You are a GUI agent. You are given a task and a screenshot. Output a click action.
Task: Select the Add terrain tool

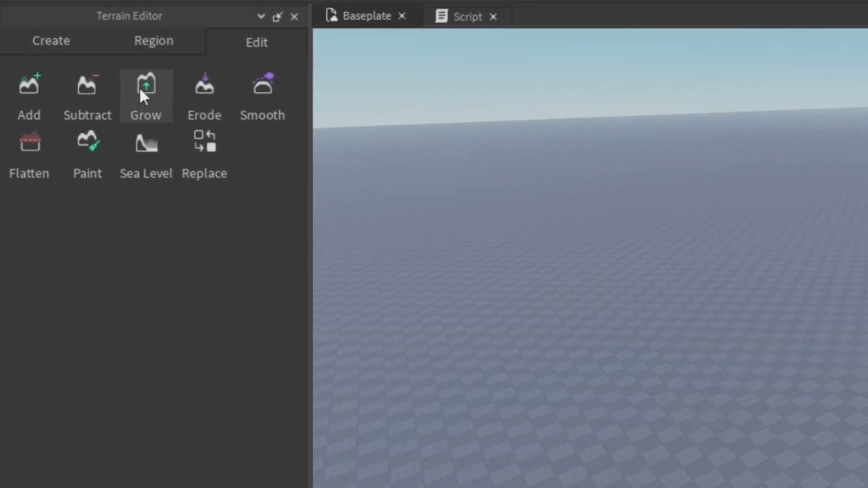(x=29, y=97)
